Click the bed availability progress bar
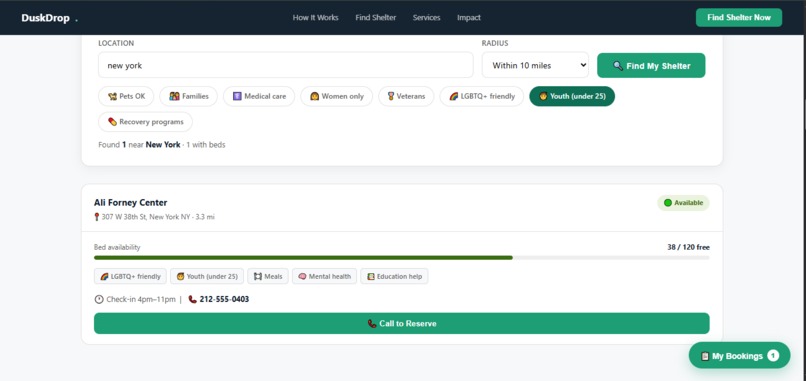806x381 pixels. pos(401,258)
